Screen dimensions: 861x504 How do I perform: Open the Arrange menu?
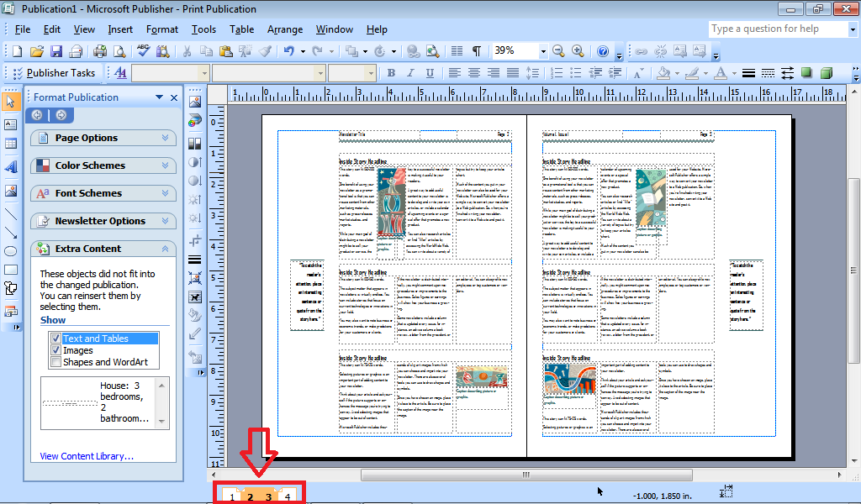coord(285,29)
